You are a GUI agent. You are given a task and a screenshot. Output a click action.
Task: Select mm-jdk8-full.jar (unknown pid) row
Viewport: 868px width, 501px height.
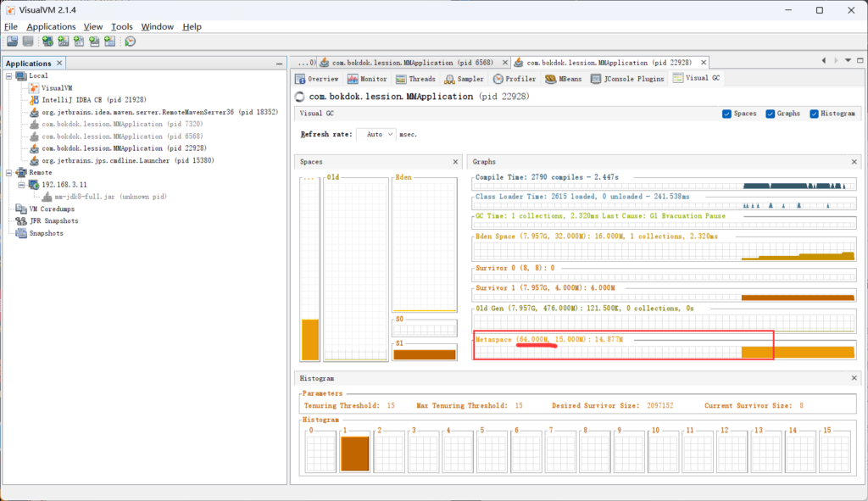(111, 197)
